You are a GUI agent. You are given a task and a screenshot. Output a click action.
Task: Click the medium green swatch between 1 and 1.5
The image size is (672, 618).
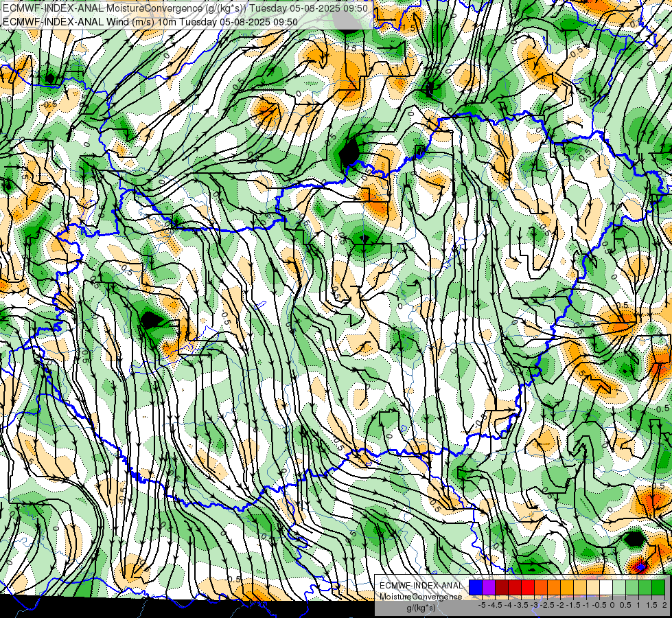click(x=645, y=587)
